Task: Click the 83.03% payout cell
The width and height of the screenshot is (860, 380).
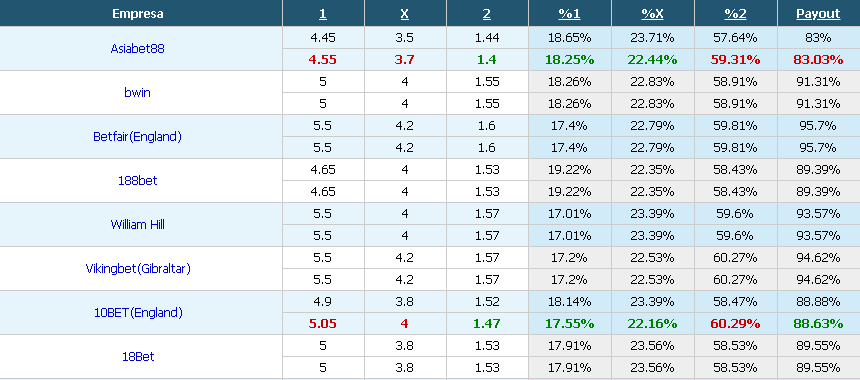Action: click(818, 60)
